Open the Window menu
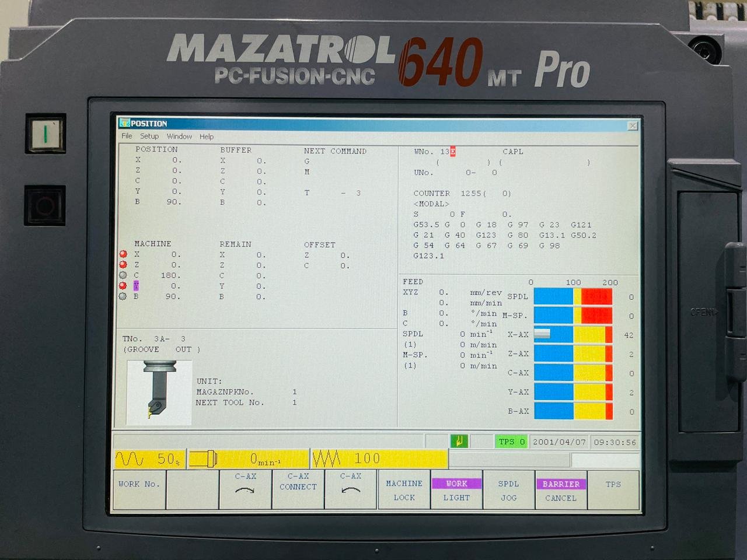The width and height of the screenshot is (747, 560). coord(179,136)
